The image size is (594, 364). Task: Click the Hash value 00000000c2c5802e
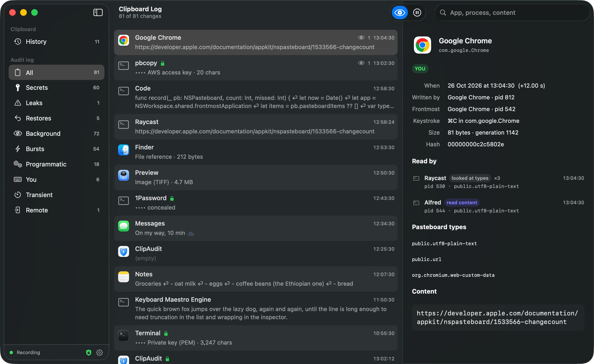[x=476, y=144]
